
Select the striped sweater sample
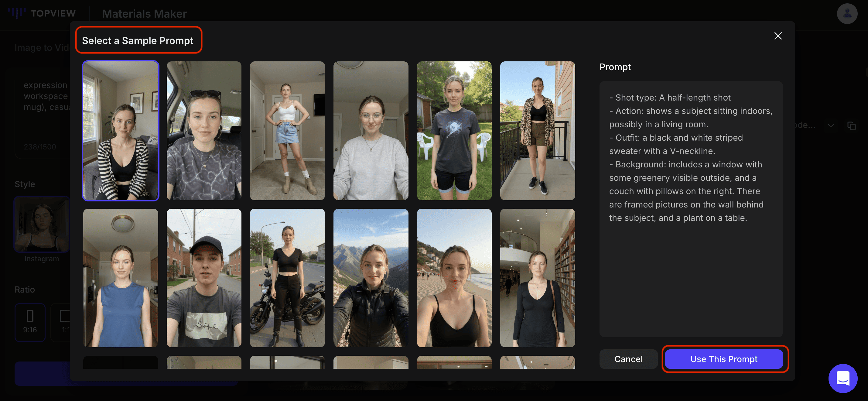click(x=121, y=131)
